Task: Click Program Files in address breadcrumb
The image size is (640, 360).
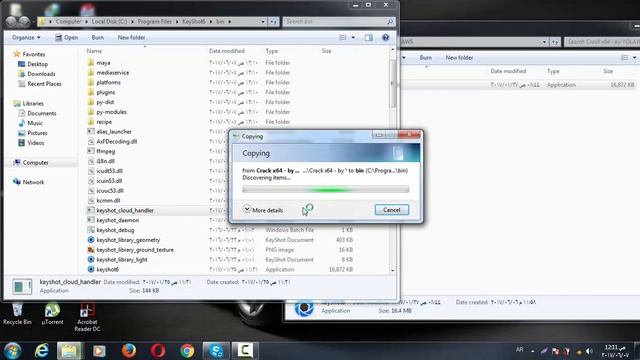Action: coord(154,21)
